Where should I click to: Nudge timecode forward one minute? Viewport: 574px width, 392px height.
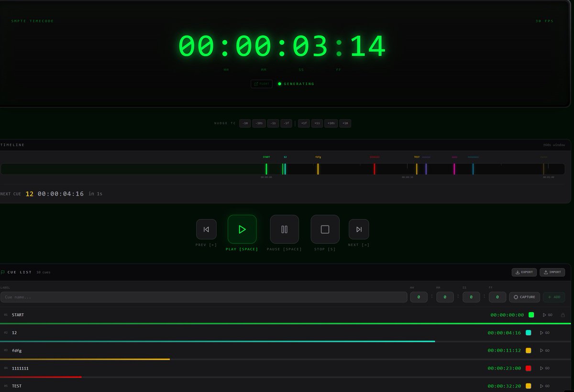[345, 123]
